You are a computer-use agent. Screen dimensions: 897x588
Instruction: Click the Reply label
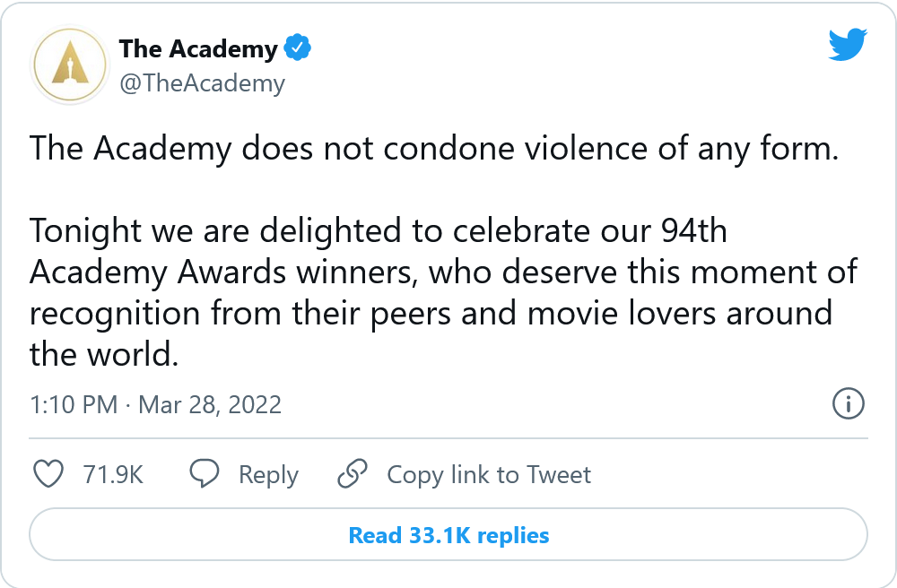268,475
